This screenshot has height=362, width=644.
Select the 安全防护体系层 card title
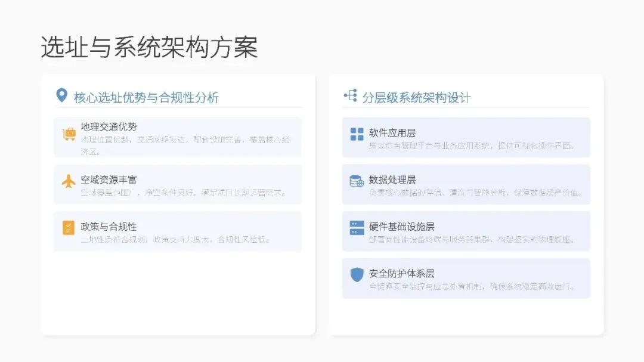[402, 273]
